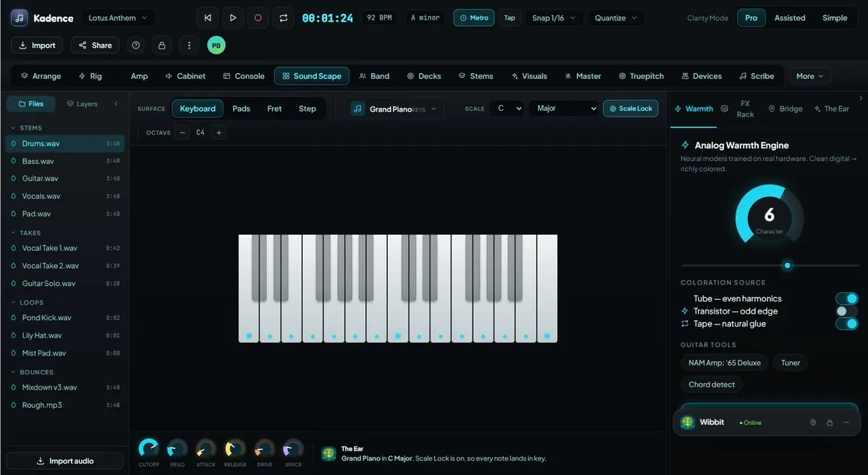Image resolution: width=868 pixels, height=475 pixels.
Task: Click the NAM Amp '65 Deluxe button
Action: click(724, 363)
